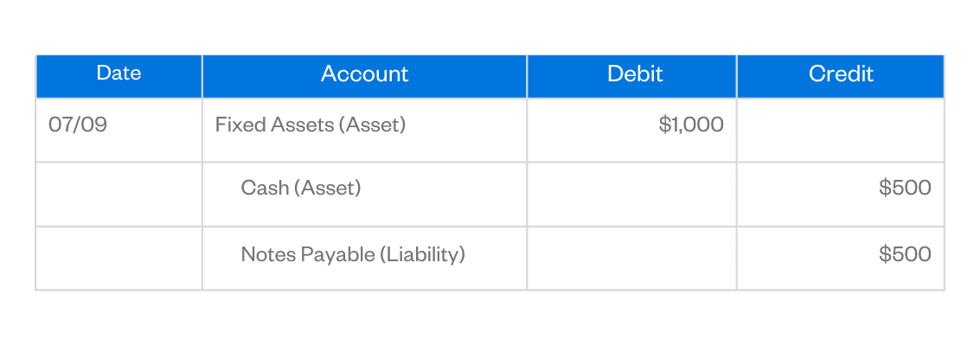Click the 07/09 date entry
The height and width of the screenshot is (346, 980).
78,125
